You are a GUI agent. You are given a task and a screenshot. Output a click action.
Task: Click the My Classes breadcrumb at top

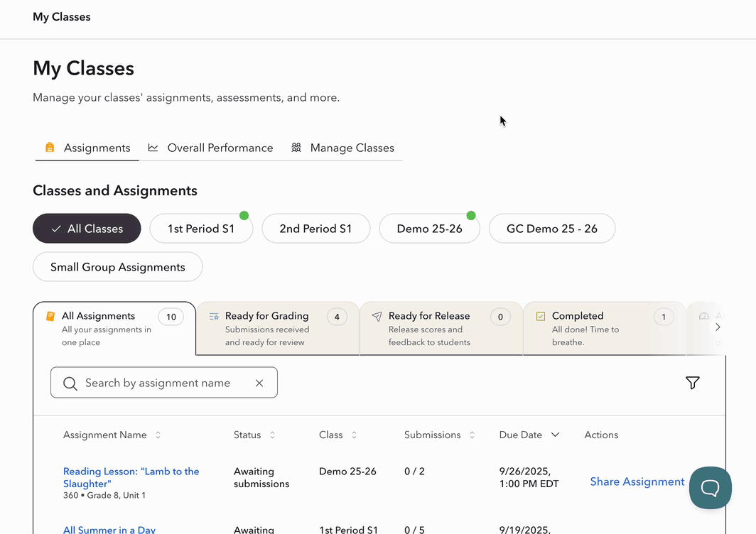pyautogui.click(x=62, y=17)
